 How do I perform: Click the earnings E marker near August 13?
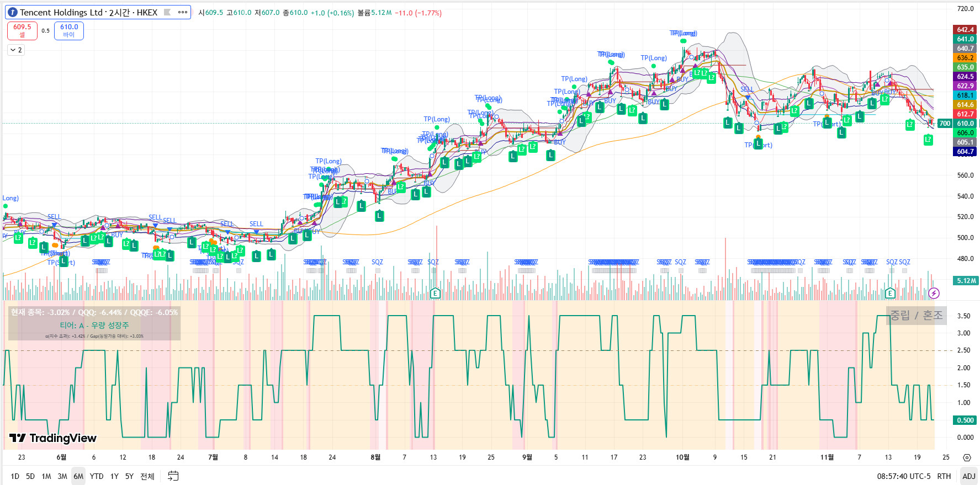(x=435, y=293)
